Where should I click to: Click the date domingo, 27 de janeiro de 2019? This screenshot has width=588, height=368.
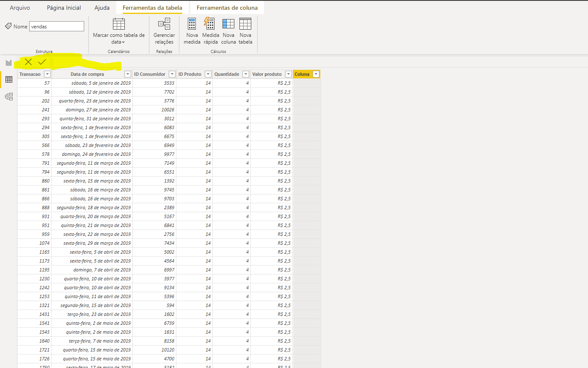[92, 110]
